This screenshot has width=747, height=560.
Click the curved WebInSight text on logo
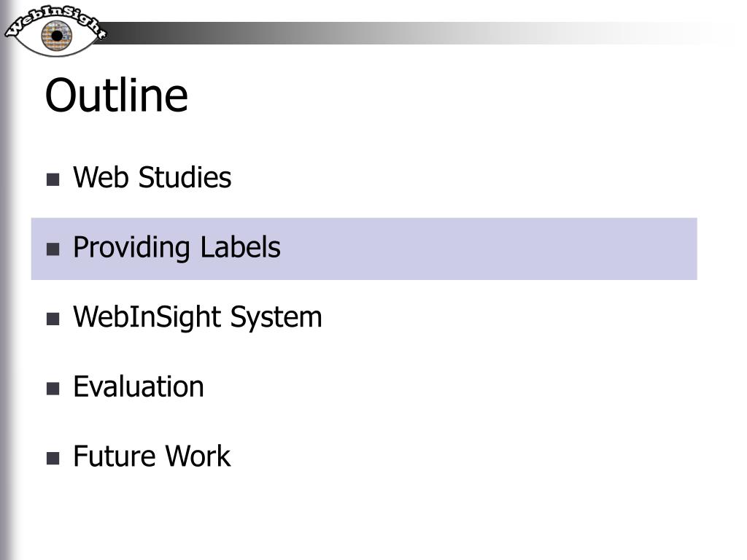pyautogui.click(x=55, y=20)
